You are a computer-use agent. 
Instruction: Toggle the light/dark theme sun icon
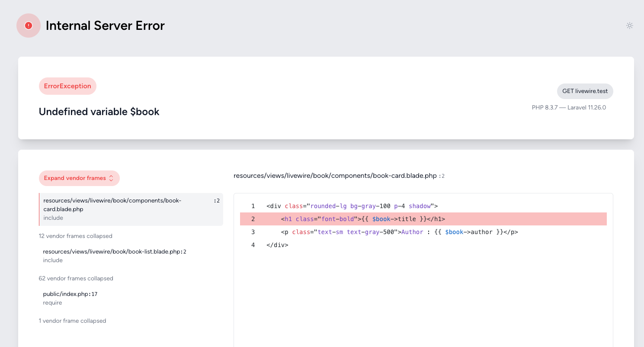[x=630, y=26]
